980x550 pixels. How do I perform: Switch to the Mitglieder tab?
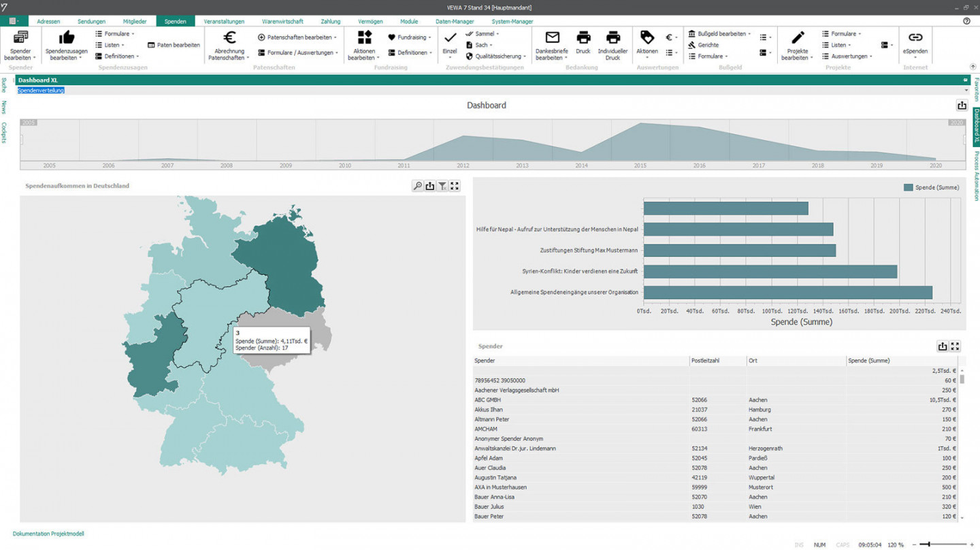click(x=135, y=21)
